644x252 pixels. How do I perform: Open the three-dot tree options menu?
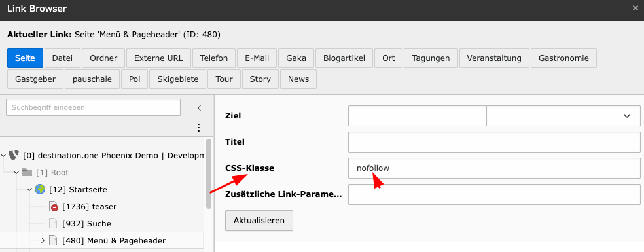[x=199, y=128]
